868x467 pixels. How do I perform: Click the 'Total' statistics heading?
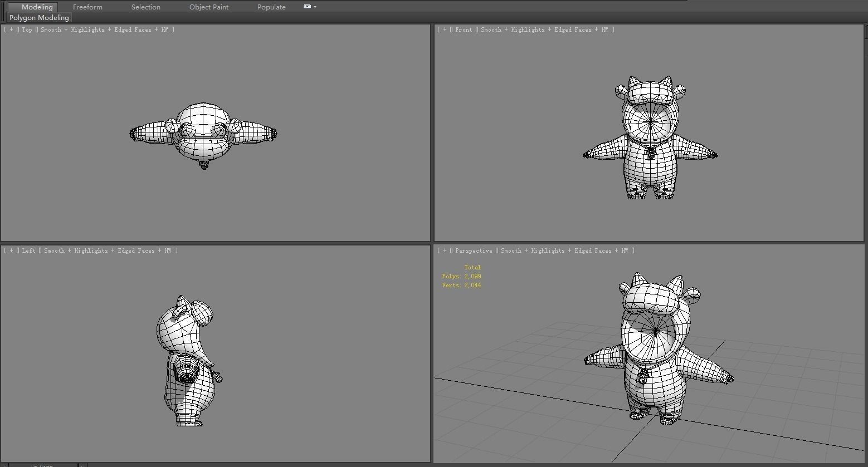tap(472, 267)
